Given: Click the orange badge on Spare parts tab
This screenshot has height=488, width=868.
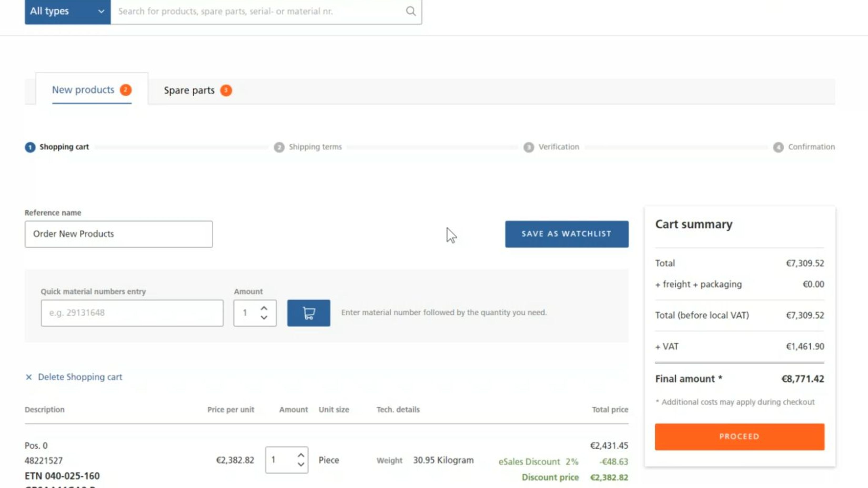Looking at the screenshot, I should [x=226, y=90].
